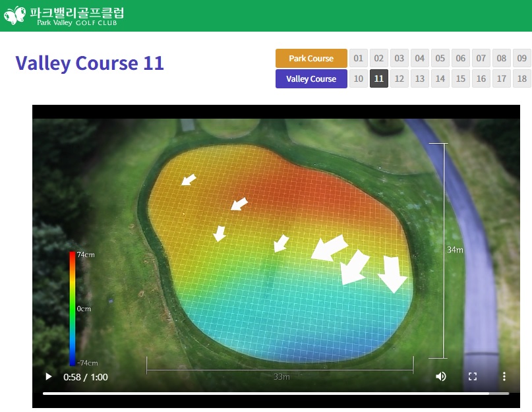Select hole 07 button
This screenshot has height=412, width=532.
(x=481, y=59)
